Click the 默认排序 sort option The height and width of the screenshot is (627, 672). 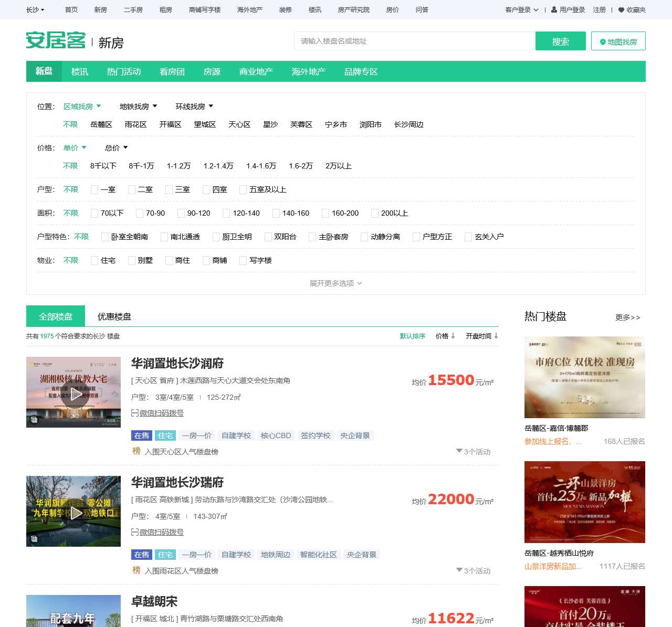point(413,336)
